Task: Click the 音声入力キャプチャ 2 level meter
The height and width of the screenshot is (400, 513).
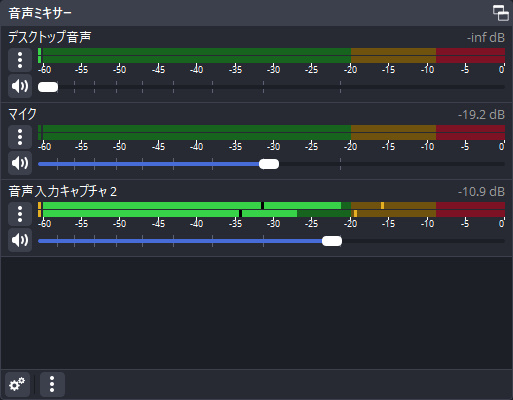Action: pos(271,209)
